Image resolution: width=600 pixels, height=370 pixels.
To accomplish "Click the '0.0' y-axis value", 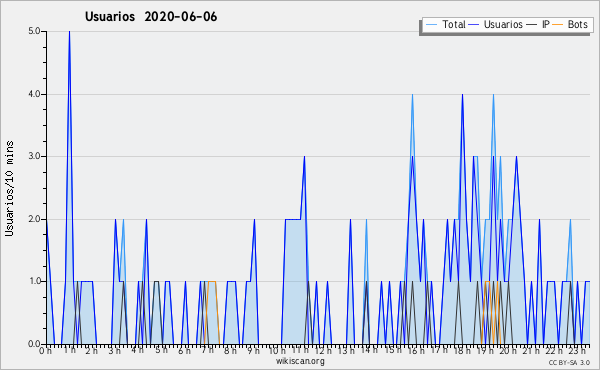I will click(x=34, y=344).
